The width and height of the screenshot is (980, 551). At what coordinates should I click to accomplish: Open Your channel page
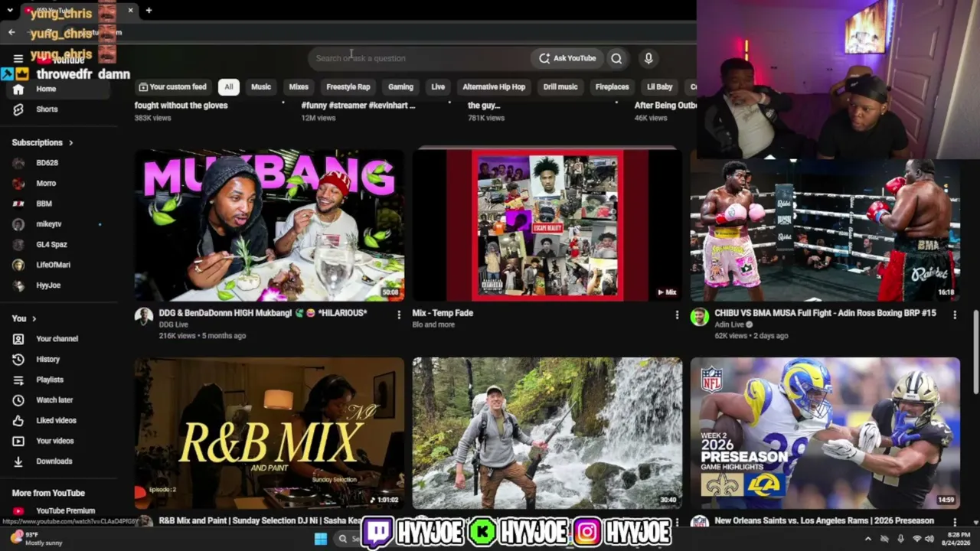(x=58, y=339)
